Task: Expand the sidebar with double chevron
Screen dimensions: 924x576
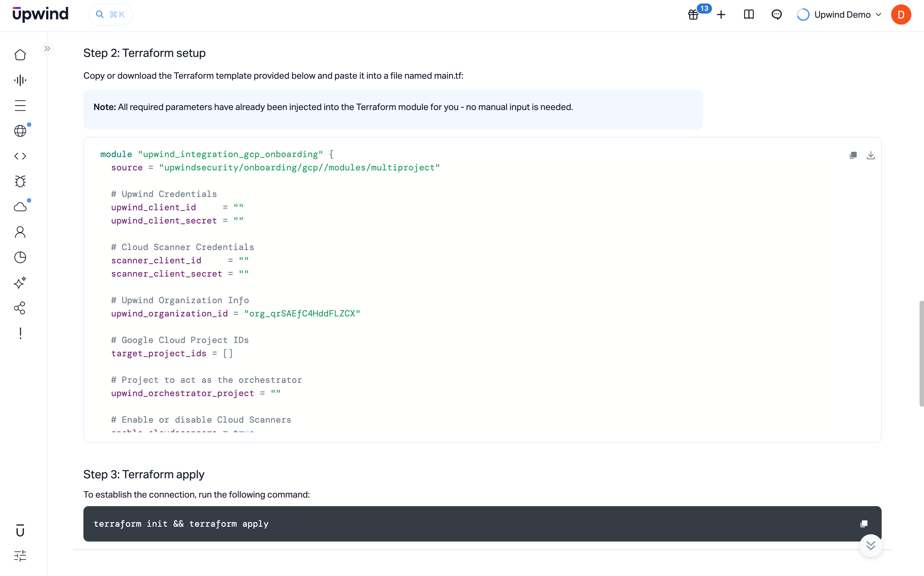Action: 47,48
